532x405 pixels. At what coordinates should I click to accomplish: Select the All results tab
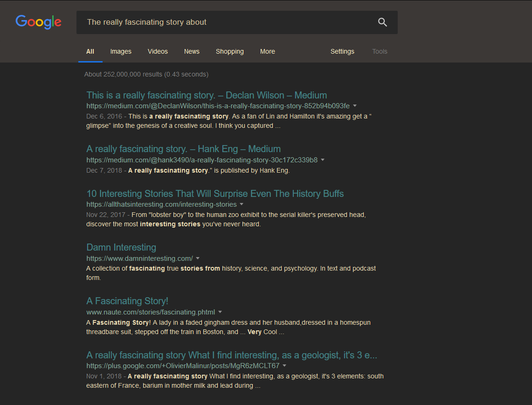(90, 51)
